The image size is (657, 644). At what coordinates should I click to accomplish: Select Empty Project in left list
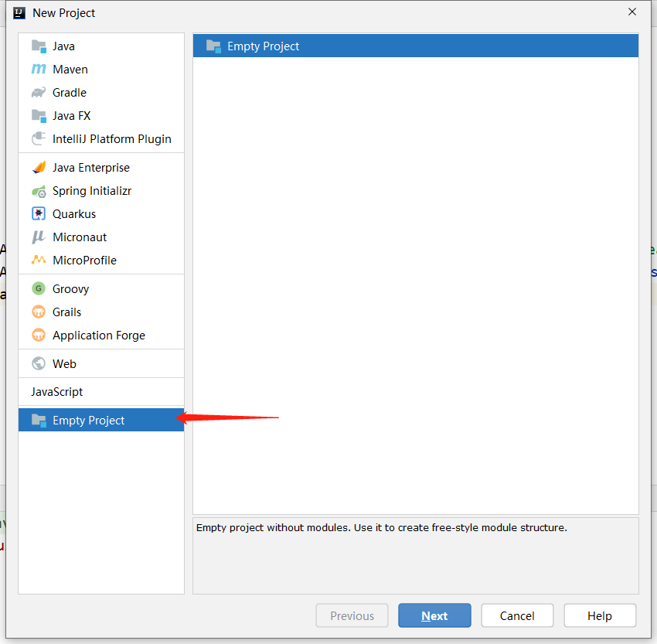(x=101, y=420)
